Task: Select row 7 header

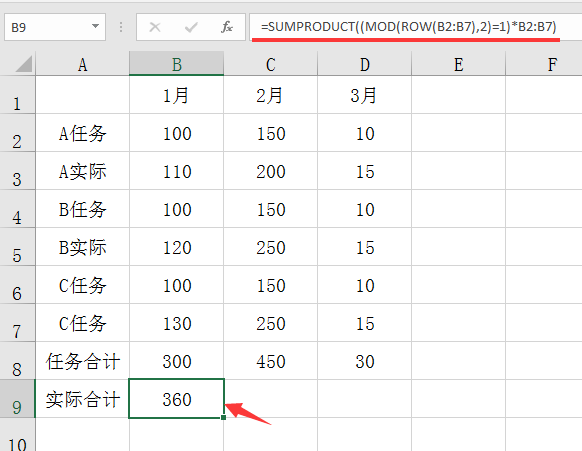Action: click(17, 323)
